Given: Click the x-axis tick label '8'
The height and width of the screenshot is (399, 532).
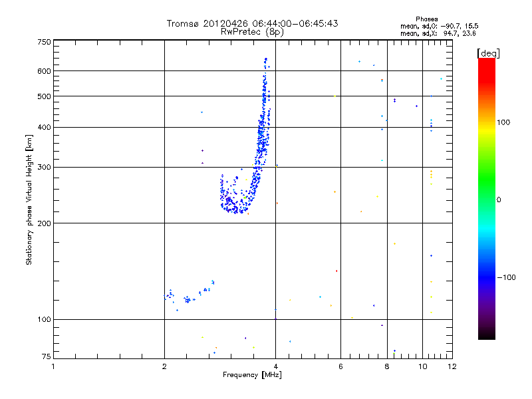Looking at the screenshot, I should pos(387,366).
